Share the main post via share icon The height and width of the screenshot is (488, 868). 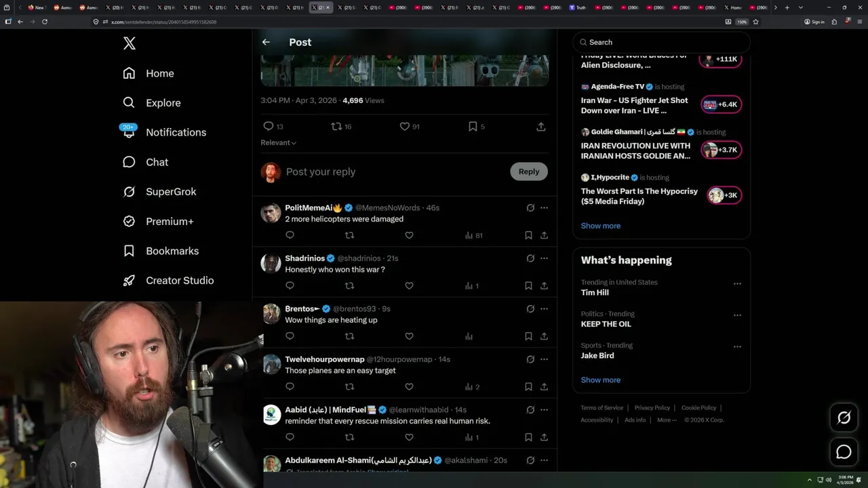coord(540,127)
